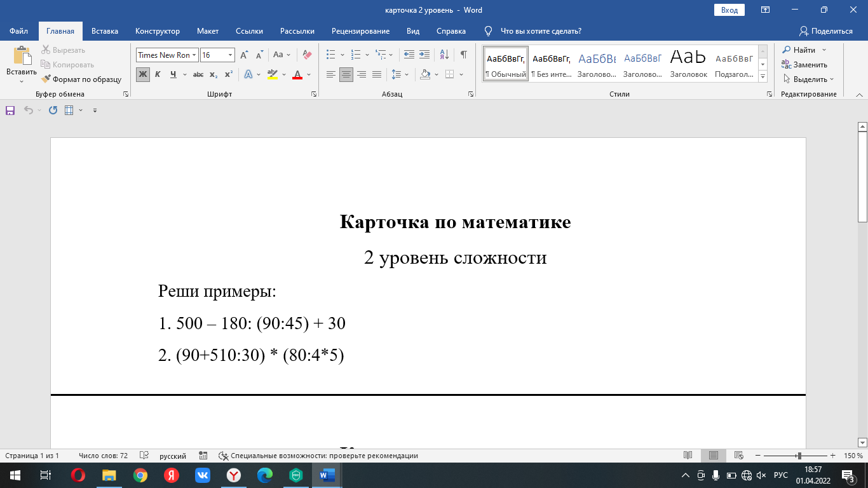This screenshot has width=868, height=488.
Task: Apply subscript formatting (x₂)
Action: [214, 74]
